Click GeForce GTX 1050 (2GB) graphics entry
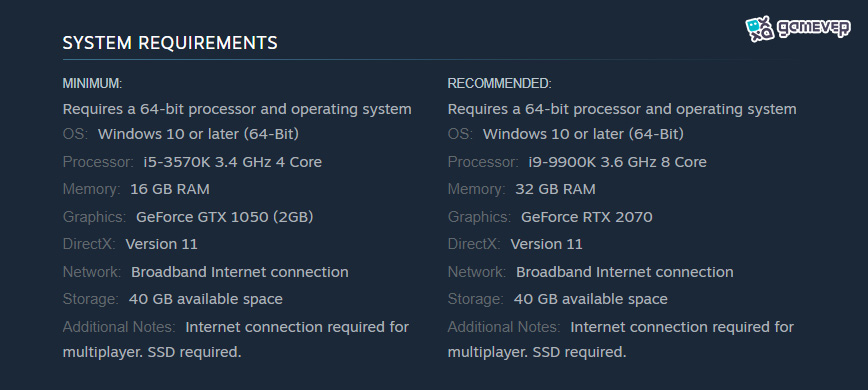 (x=225, y=217)
